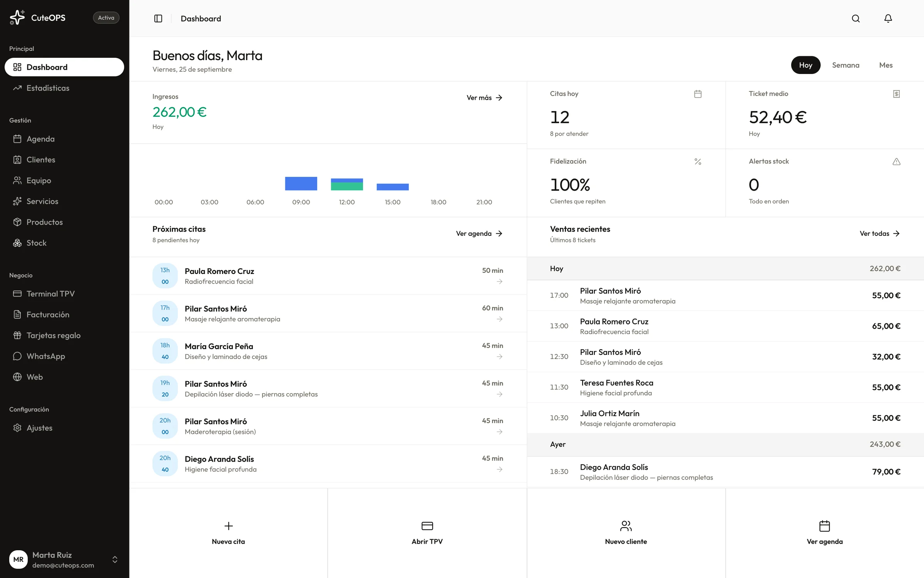924x578 pixels.
Task: Click the people icon for Nuevo cliente
Action: coord(626,526)
